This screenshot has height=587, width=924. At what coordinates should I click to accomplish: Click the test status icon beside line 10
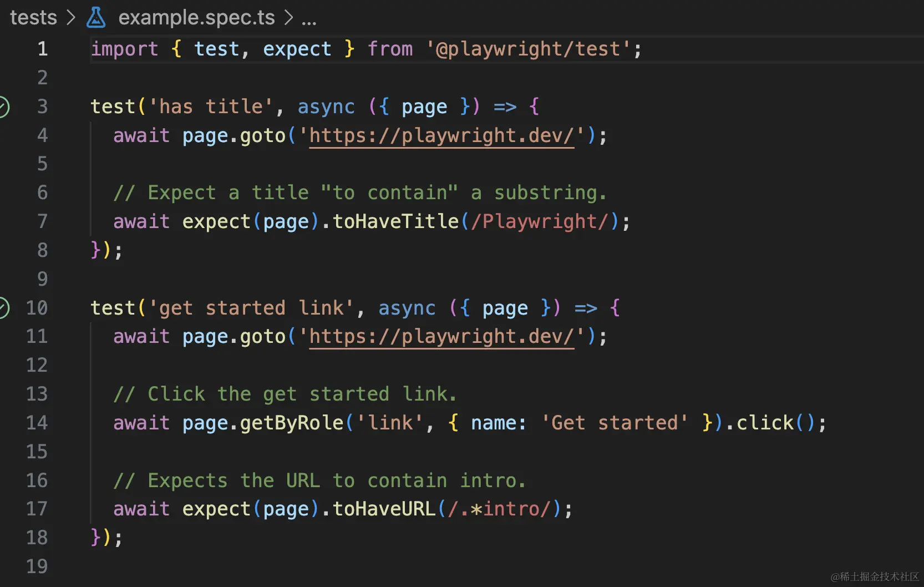coord(3,308)
